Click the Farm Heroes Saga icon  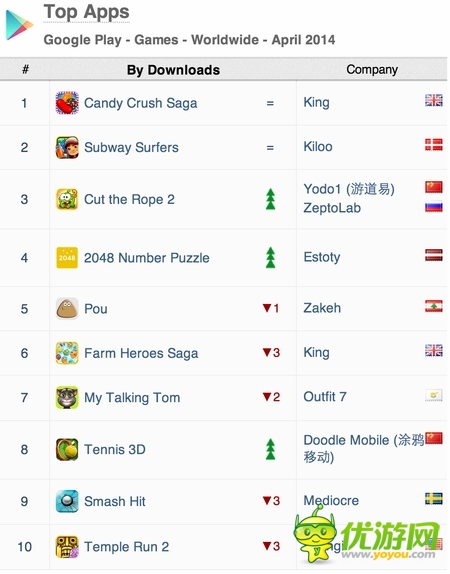[x=67, y=353]
